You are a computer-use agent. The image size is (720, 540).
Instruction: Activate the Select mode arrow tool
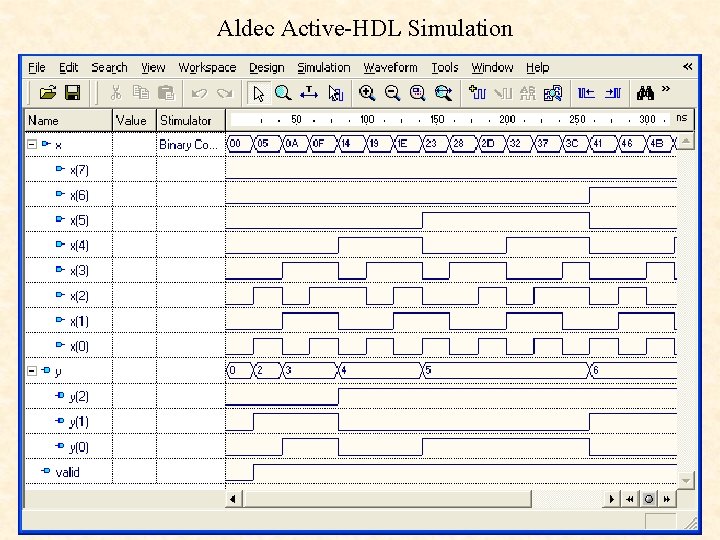259,93
